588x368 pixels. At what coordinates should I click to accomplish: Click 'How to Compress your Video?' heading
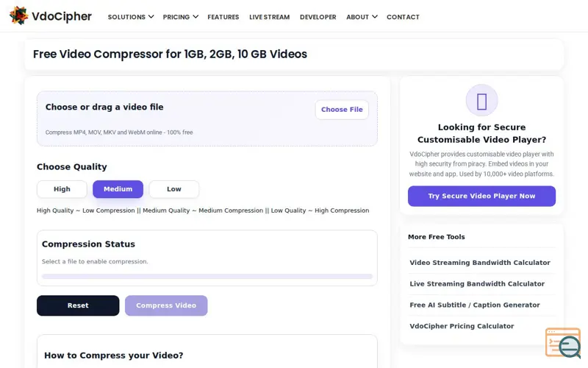(114, 355)
